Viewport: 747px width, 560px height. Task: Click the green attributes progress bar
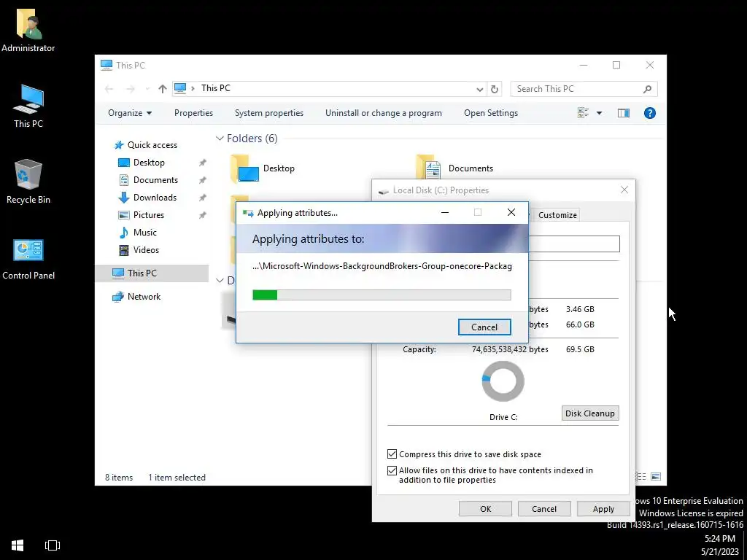click(381, 295)
